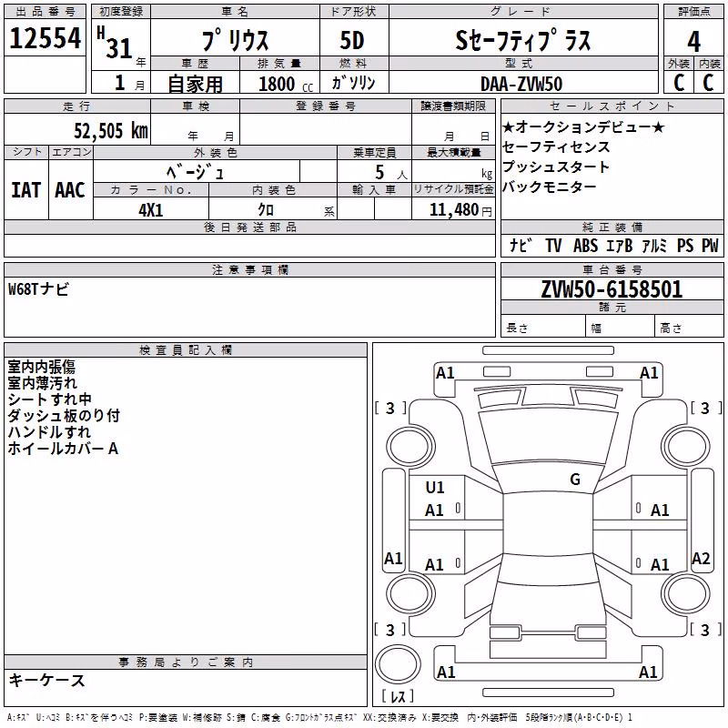
Task: Click seating capacity value 5 人
Action: pyautogui.click(x=391, y=173)
